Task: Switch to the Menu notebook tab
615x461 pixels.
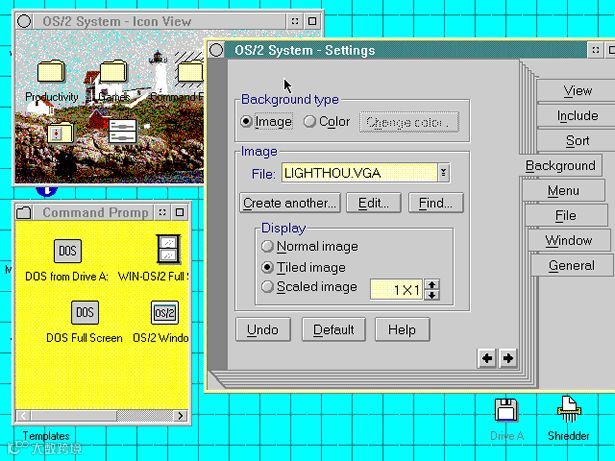Action: [563, 191]
